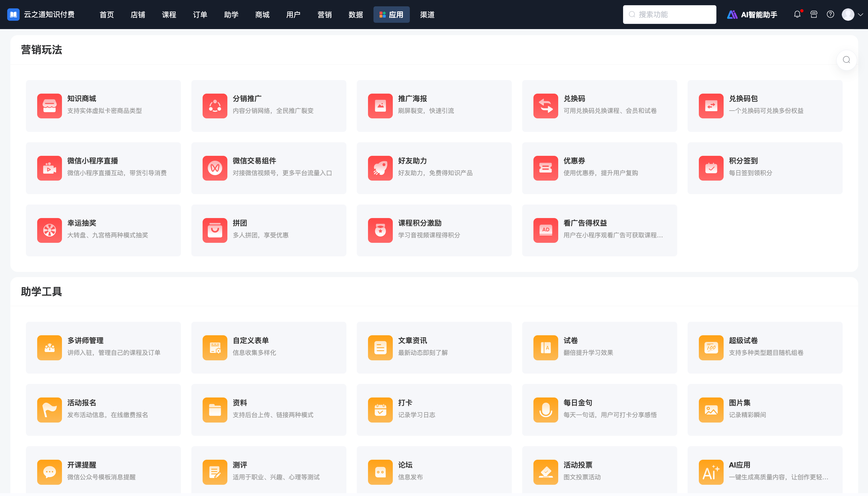Image resolution: width=868 pixels, height=496 pixels.
Task: Click the 积分签到 calendar icon
Action: click(711, 168)
